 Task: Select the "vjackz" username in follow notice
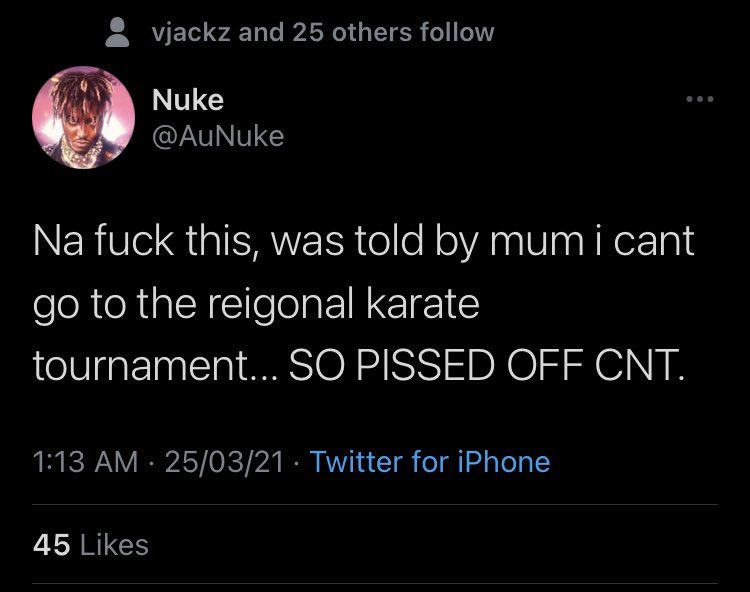click(192, 32)
